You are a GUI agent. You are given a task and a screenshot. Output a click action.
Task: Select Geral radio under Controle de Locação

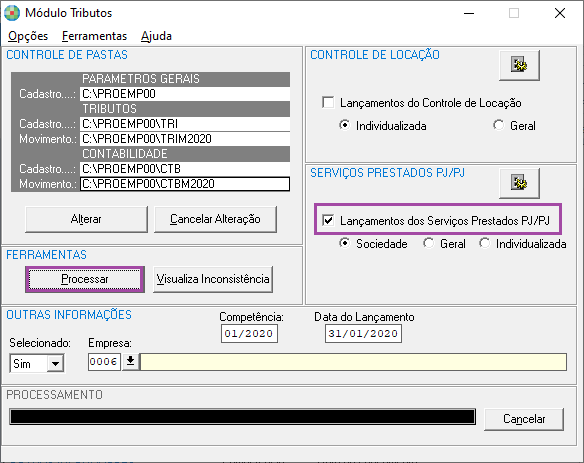tap(499, 125)
